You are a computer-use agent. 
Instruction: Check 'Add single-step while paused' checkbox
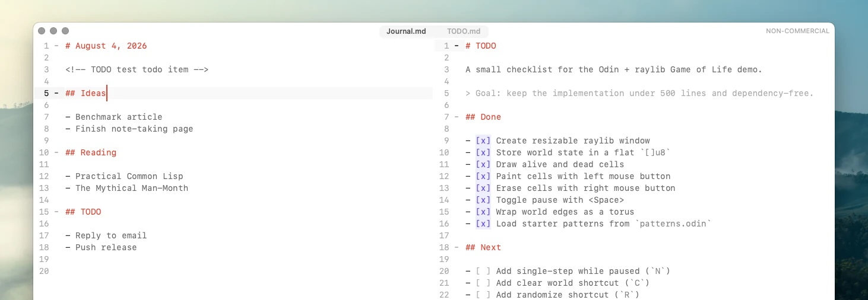pos(483,271)
